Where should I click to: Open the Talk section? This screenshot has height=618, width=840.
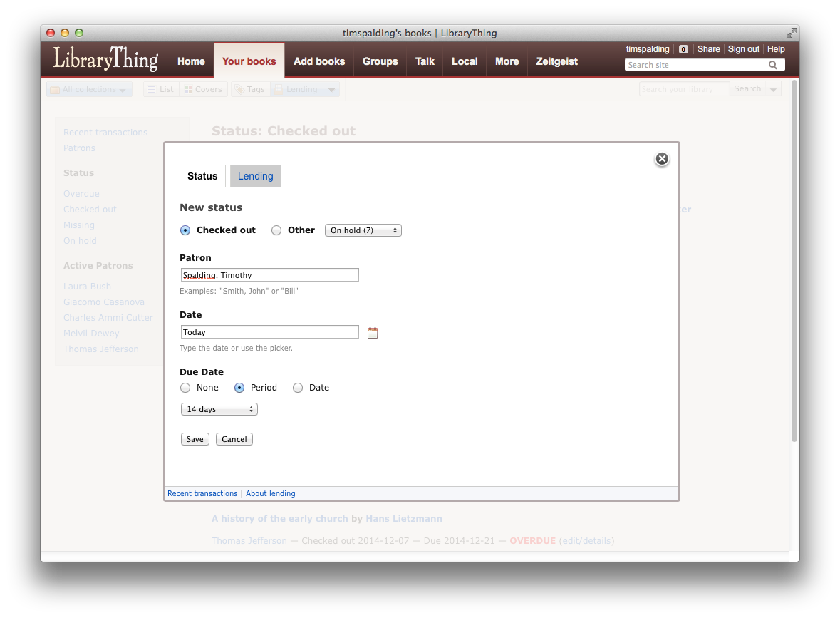click(425, 61)
